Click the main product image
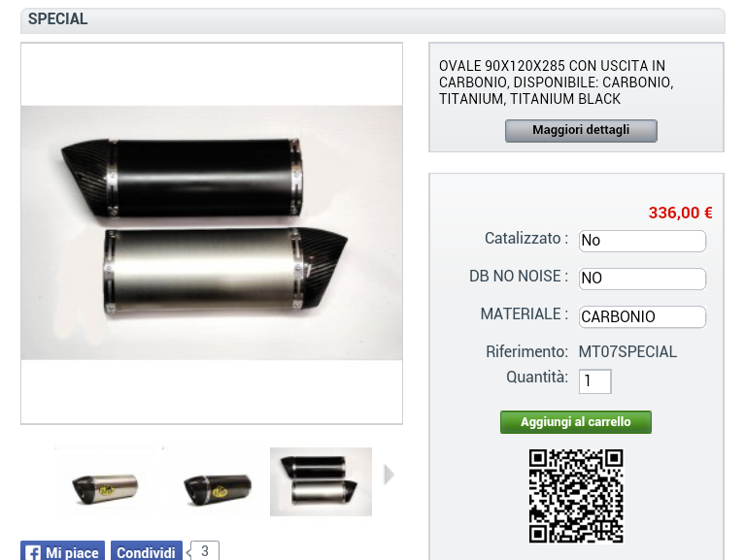The width and height of the screenshot is (745, 560). click(212, 233)
